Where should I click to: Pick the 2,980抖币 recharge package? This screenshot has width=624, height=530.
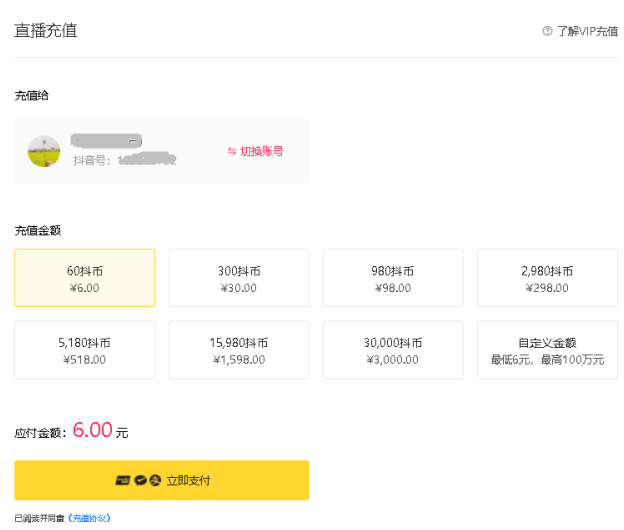click(x=547, y=278)
